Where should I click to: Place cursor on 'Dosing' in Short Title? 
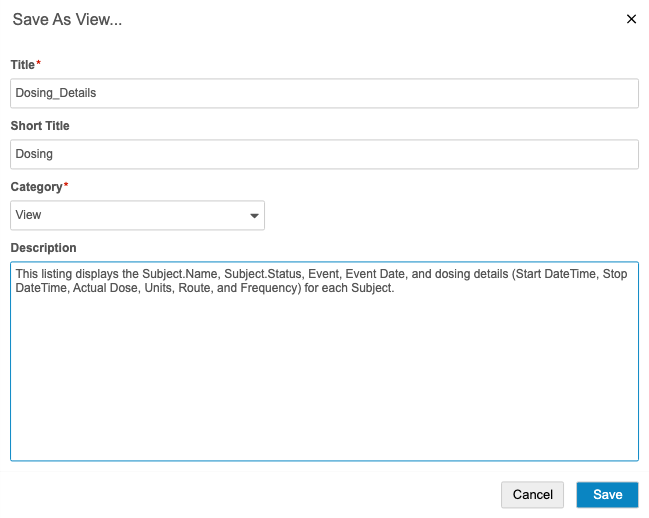[x=34, y=154]
